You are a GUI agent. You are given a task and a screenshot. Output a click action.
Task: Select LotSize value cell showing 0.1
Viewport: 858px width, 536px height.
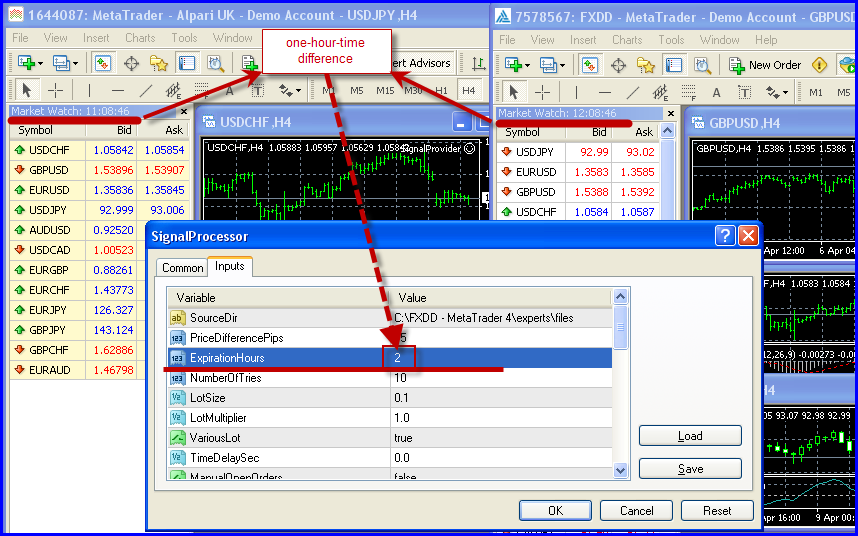tap(501, 398)
